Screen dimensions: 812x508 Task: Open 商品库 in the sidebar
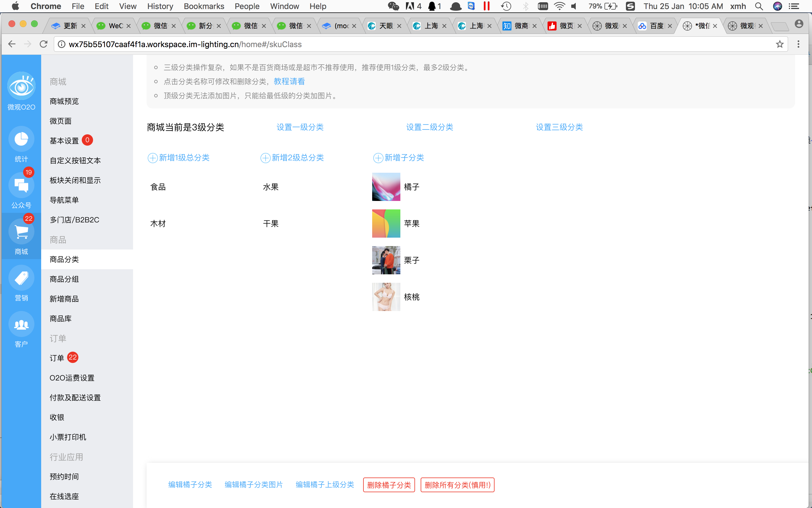60,319
